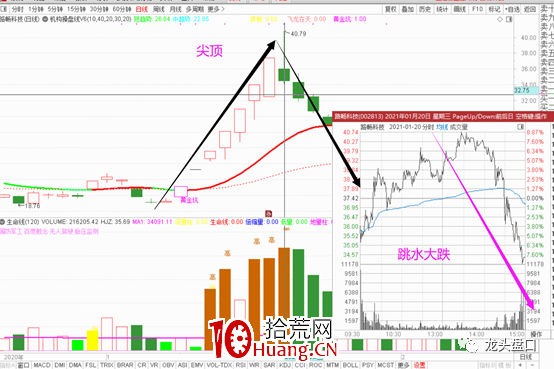Select the TRIX indicator tab

[106, 365]
